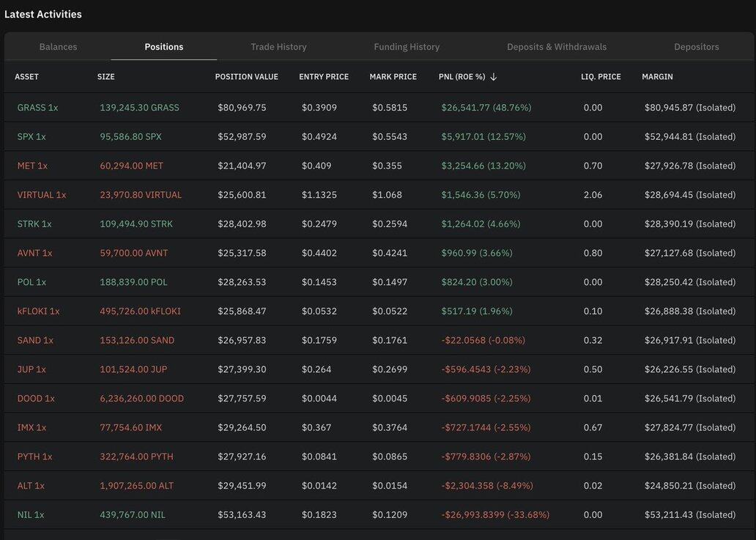This screenshot has width=756, height=540.
Task: Click the Size column header
Action: click(105, 77)
